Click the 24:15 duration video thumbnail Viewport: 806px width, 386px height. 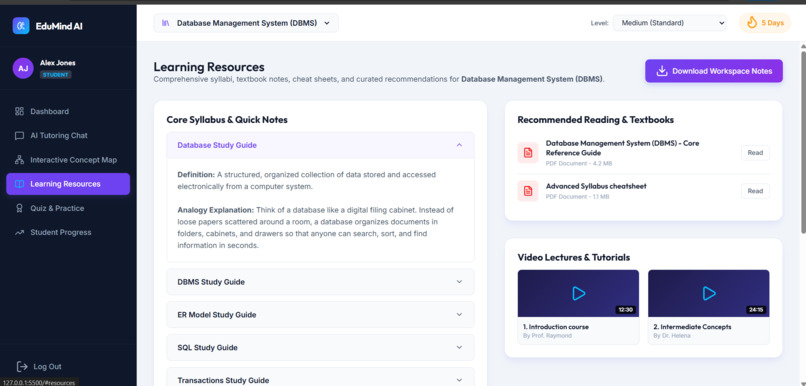tap(709, 293)
